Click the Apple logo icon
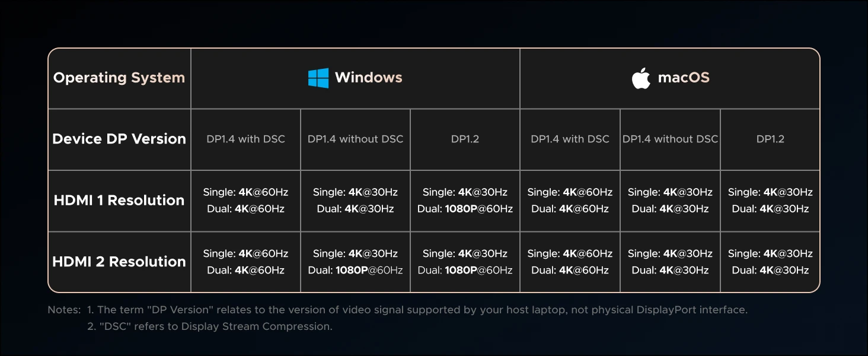The width and height of the screenshot is (868, 356). coord(641,78)
